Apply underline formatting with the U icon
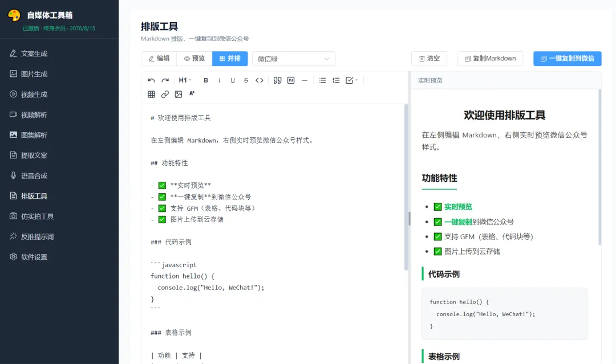 [x=233, y=80]
